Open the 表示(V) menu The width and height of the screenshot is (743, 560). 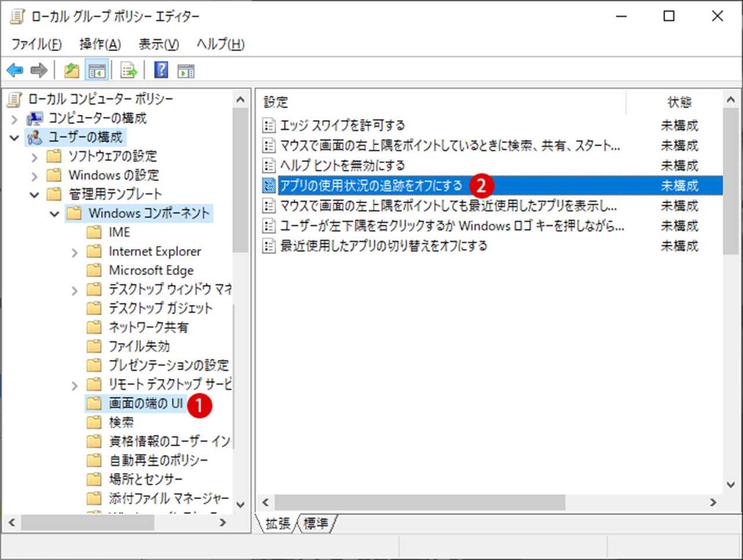point(158,44)
